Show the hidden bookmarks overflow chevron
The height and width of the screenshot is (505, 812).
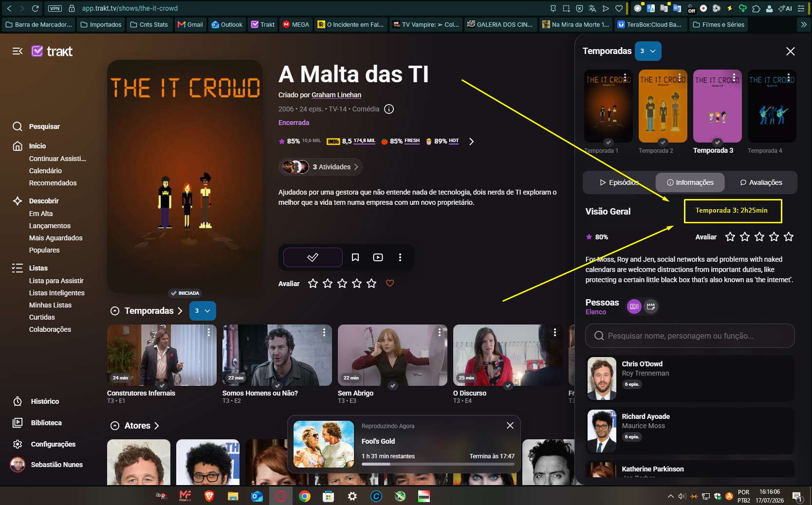coord(804,24)
